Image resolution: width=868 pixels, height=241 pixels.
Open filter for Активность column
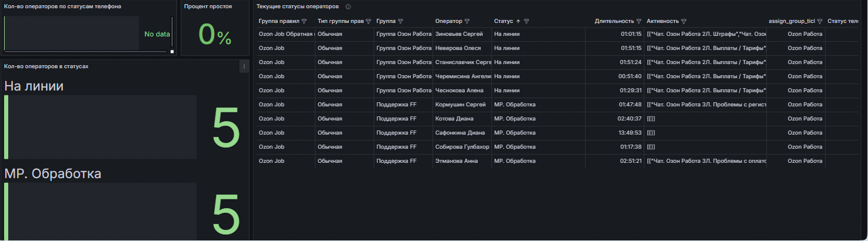tap(684, 21)
